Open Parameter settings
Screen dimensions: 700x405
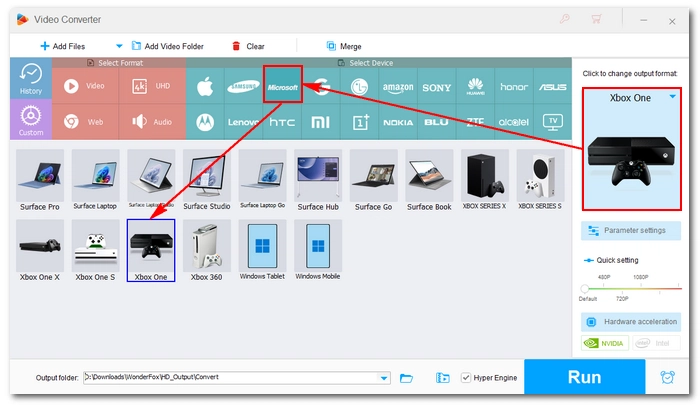tap(631, 230)
